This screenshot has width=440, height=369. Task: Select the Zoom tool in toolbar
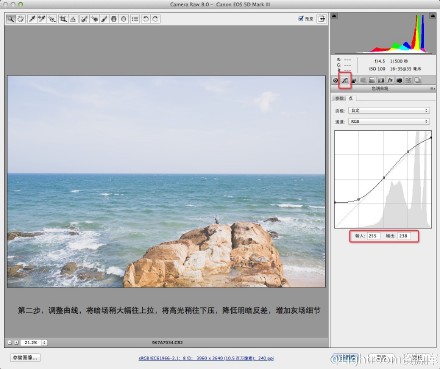(11, 19)
